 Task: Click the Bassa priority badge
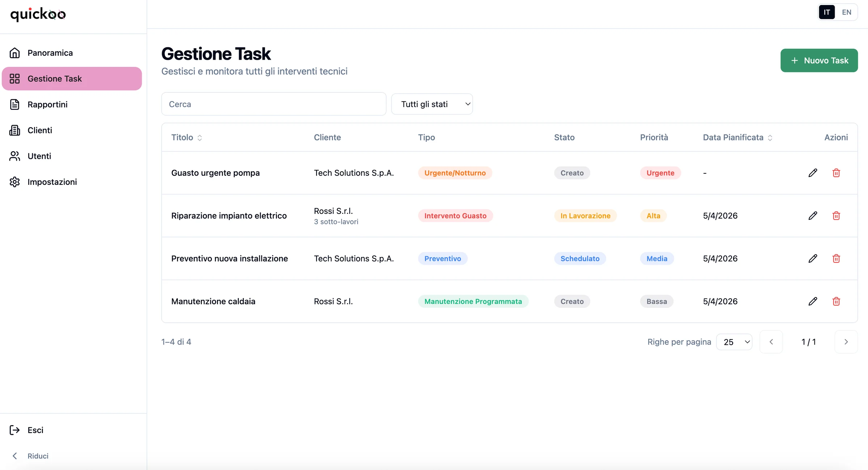tap(657, 301)
